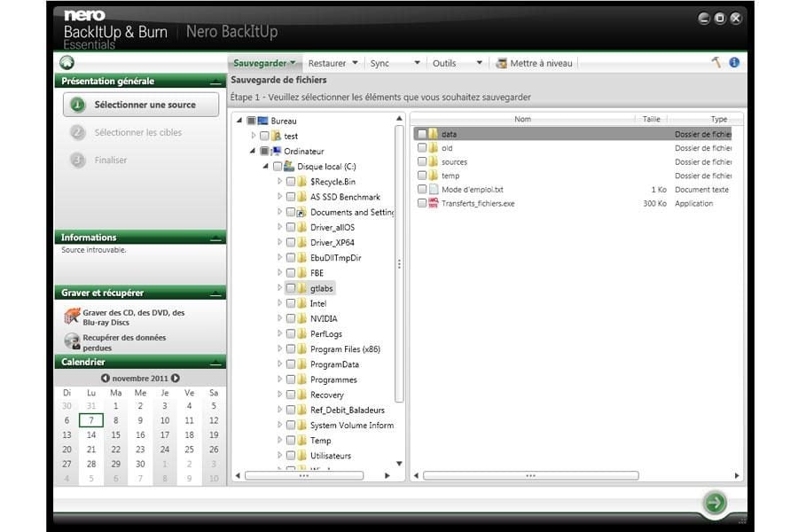This screenshot has height=532, width=798.
Task: Click the Mode d'emploi.txt document icon
Action: (433, 190)
